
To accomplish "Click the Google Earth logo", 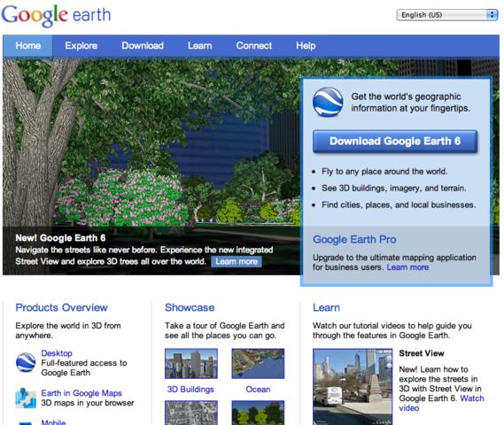I will coord(57,15).
